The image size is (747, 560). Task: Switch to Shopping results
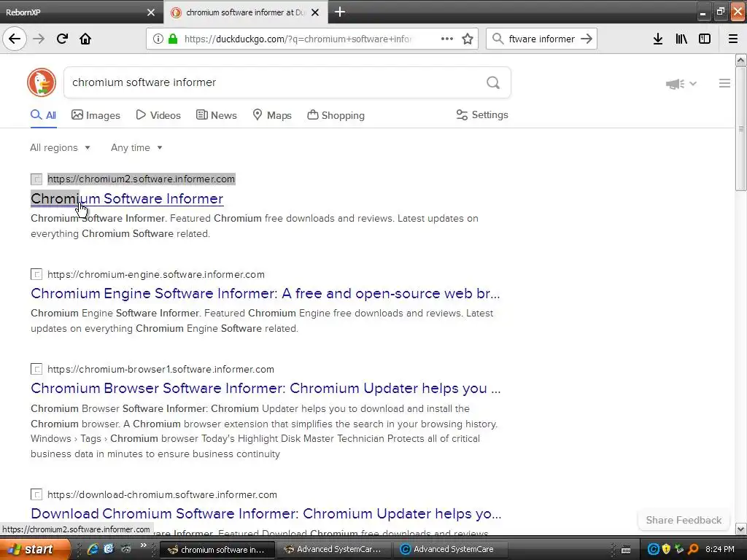(x=336, y=115)
